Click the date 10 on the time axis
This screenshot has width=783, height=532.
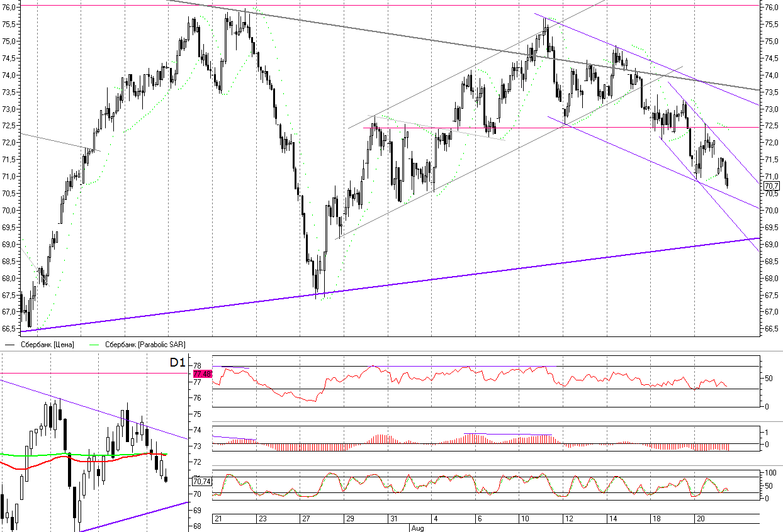point(524,519)
